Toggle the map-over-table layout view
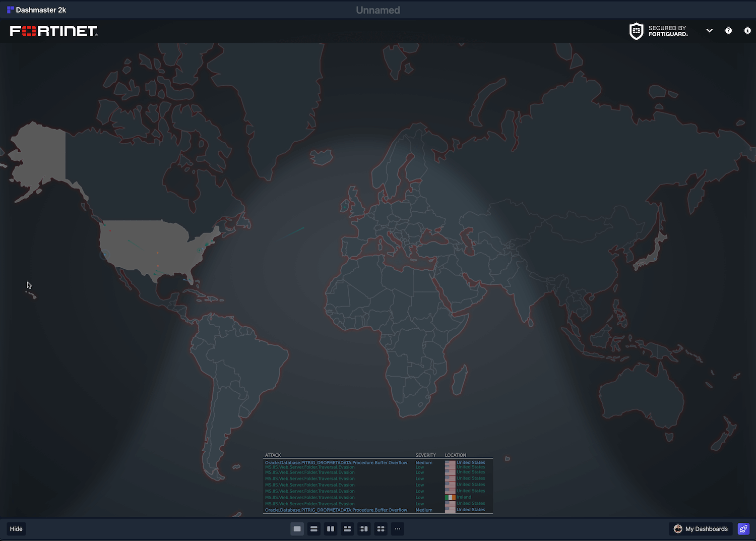 coord(347,528)
